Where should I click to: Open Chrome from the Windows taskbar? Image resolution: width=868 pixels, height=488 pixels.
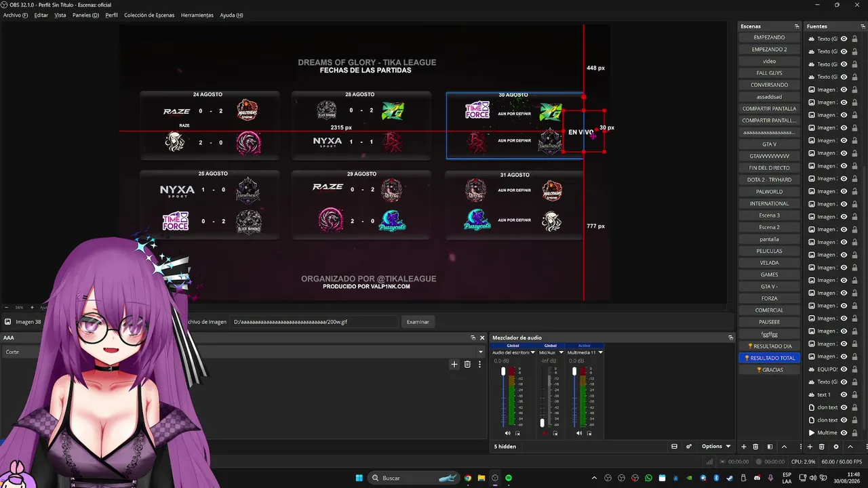coord(468,478)
